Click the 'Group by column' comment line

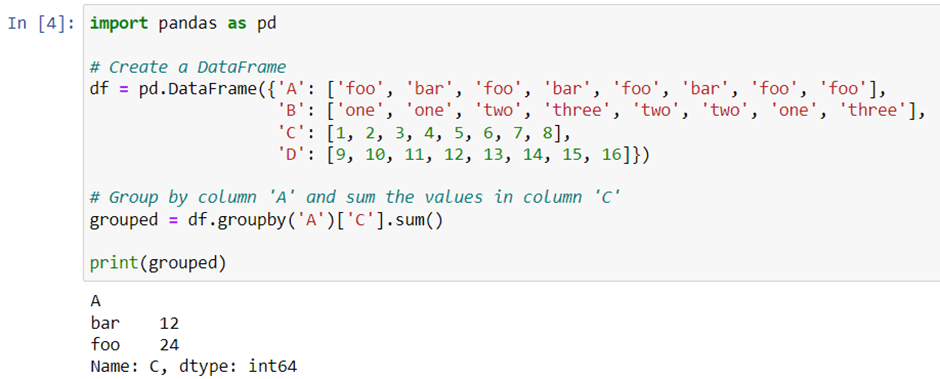(355, 198)
